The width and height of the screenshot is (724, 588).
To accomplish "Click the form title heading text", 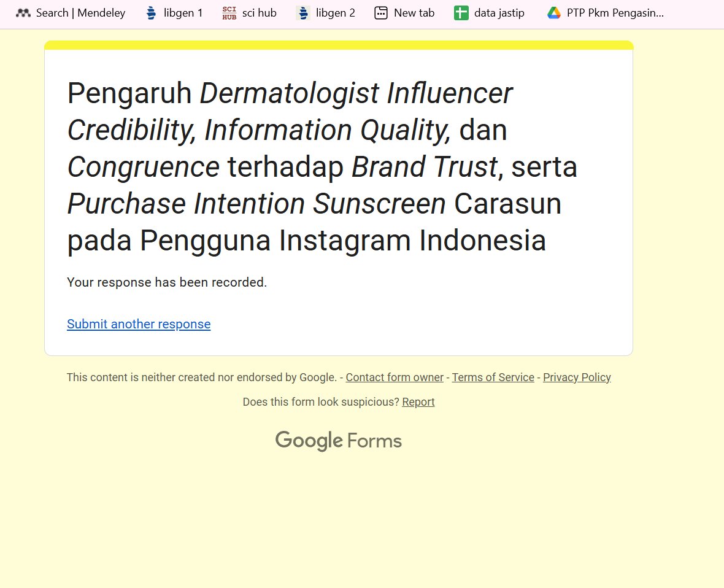I will [322, 167].
